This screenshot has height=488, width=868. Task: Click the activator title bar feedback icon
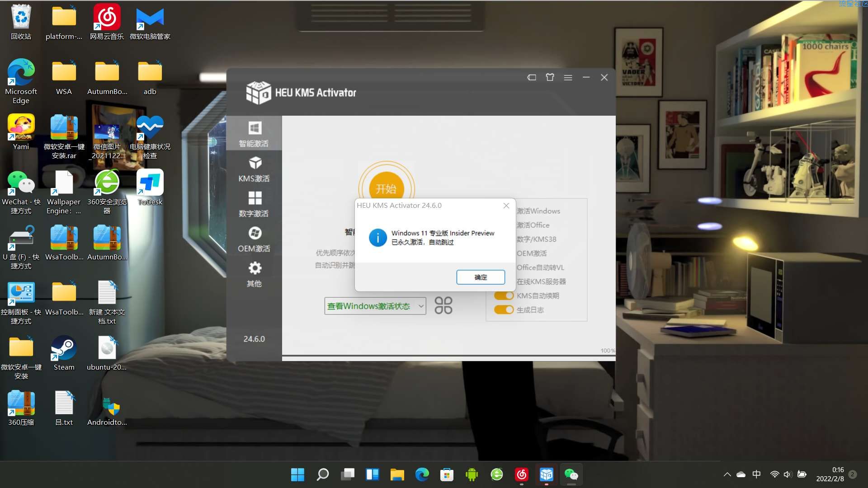[532, 77]
